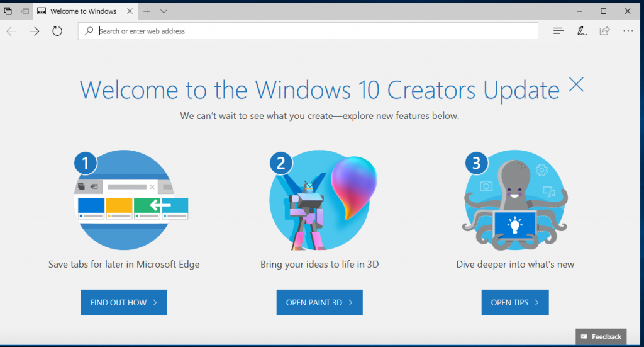Click 'Save tabs for later in Microsoft Edge' text
644x347 pixels.
pyautogui.click(x=124, y=265)
